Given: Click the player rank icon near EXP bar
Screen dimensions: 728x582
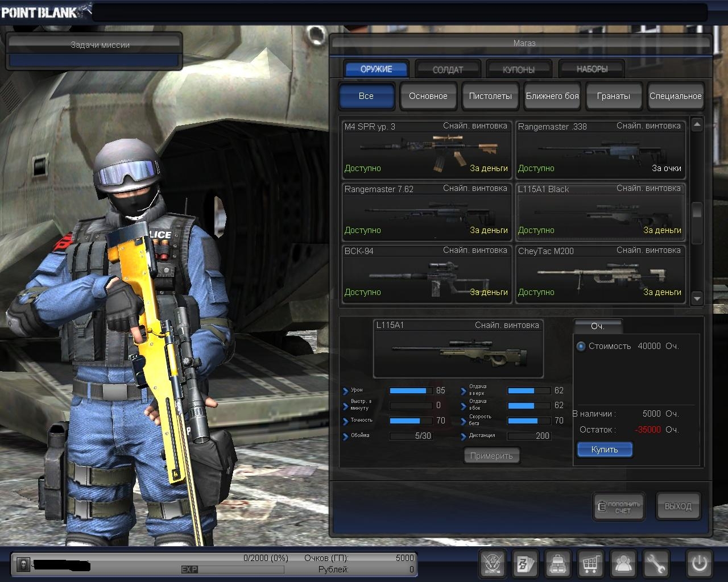Looking at the screenshot, I should (23, 564).
